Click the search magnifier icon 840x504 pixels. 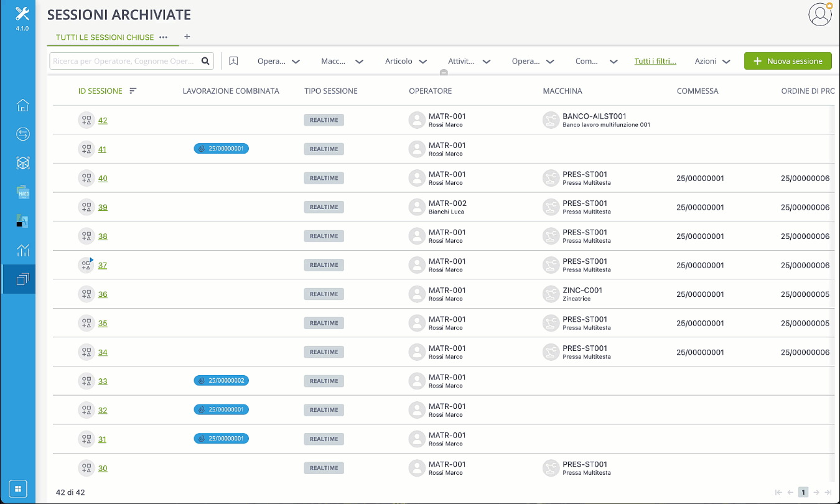point(205,61)
